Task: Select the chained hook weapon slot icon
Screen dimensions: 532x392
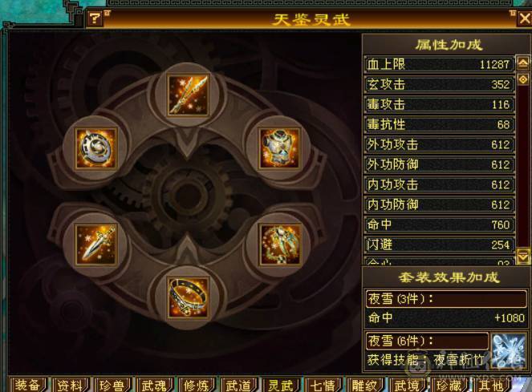Action: tap(279, 244)
